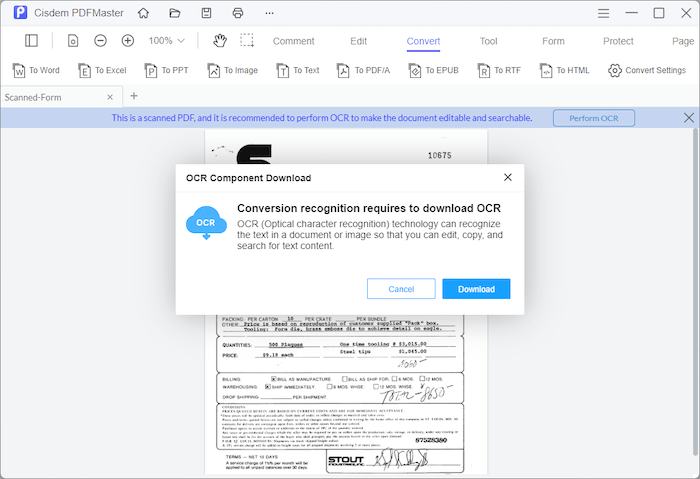Switch to the Protect tab
Screen dimensions: 700x479
(618, 41)
